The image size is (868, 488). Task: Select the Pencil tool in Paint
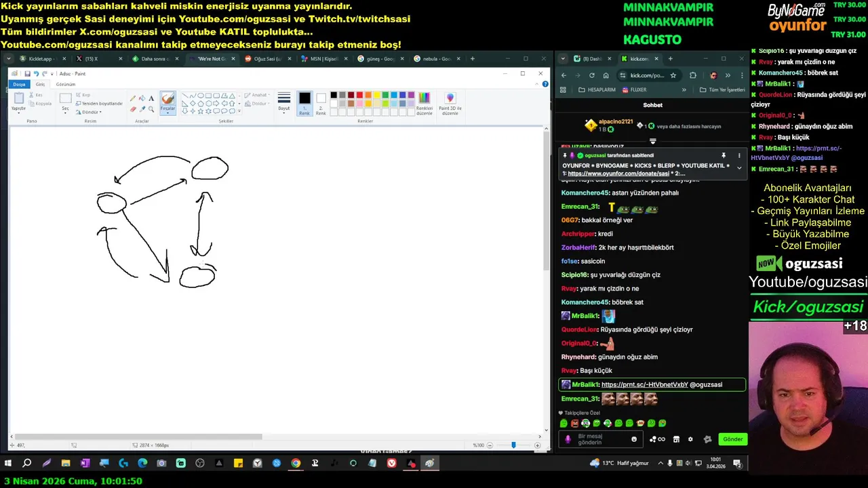(133, 98)
